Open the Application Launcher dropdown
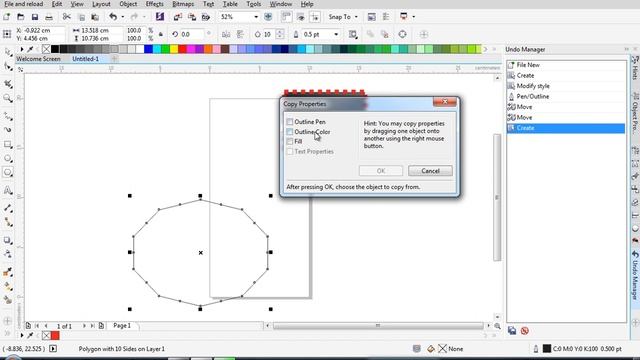This screenshot has width=640, height=360. pyautogui.click(x=413, y=17)
